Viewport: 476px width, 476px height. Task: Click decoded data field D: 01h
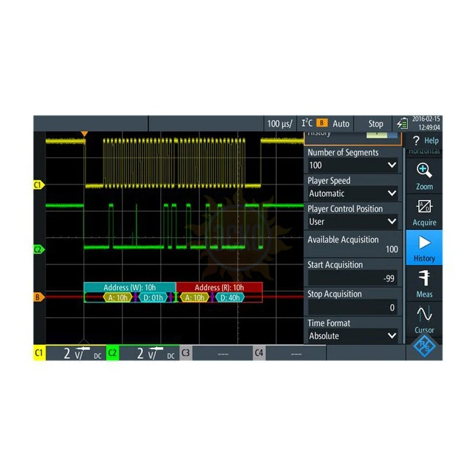coord(153,297)
